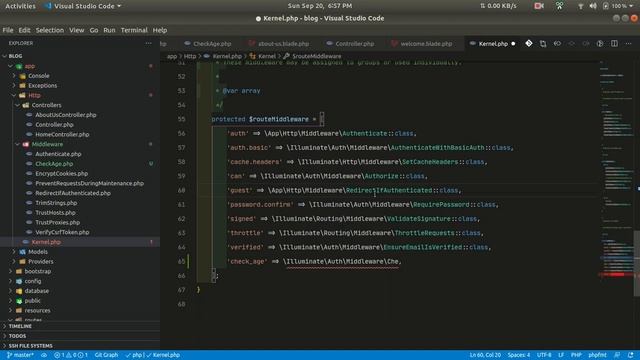Click the PHP file icon in Kernel.php tab

[472, 43]
